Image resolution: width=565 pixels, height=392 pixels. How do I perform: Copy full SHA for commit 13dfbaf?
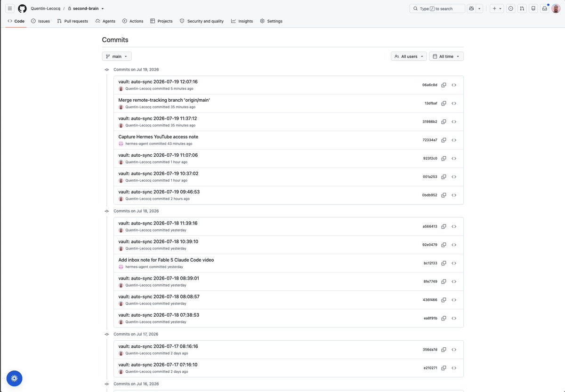coord(444,104)
